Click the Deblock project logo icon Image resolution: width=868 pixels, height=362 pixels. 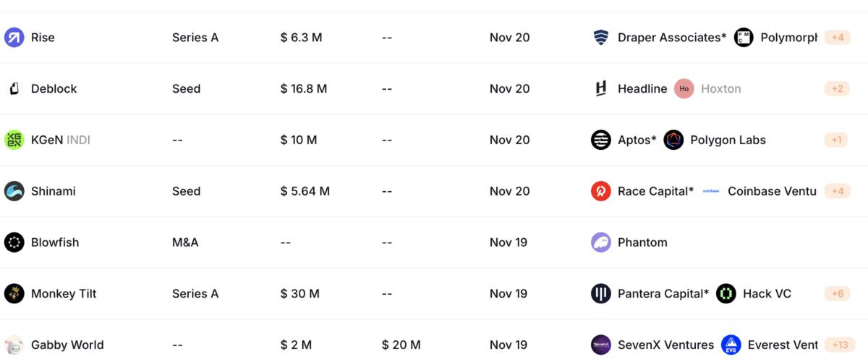tap(14, 89)
